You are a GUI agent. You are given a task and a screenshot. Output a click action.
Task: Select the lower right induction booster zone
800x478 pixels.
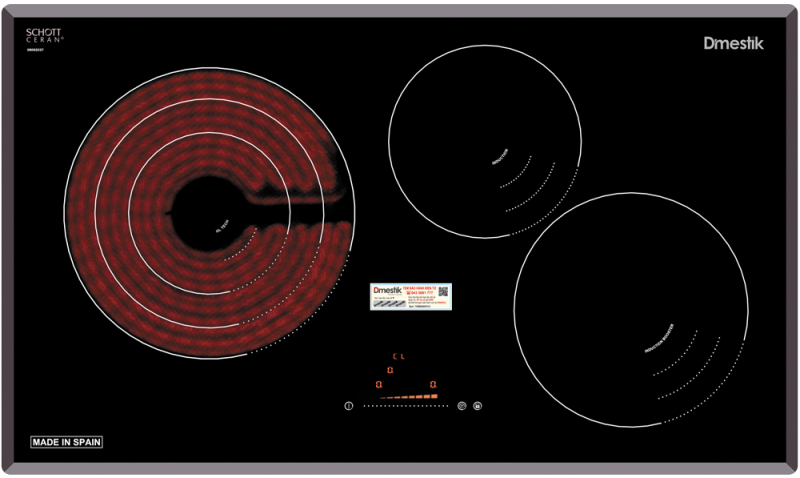coord(630,310)
